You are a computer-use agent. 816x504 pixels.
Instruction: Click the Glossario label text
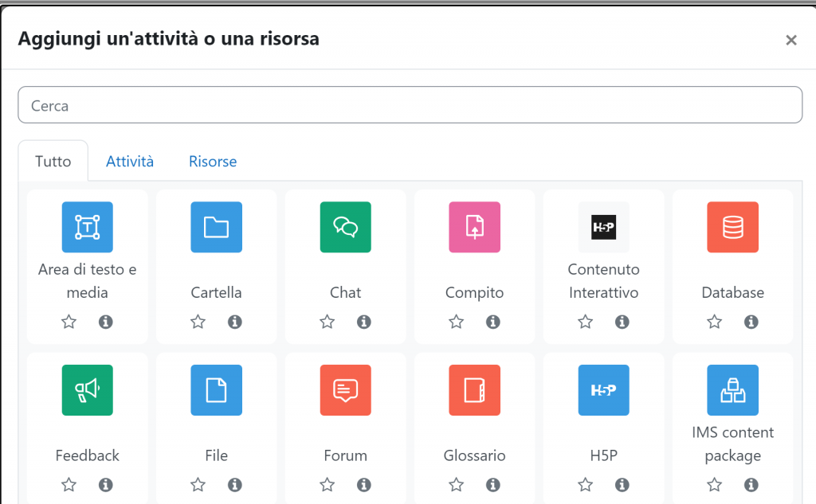(x=475, y=455)
